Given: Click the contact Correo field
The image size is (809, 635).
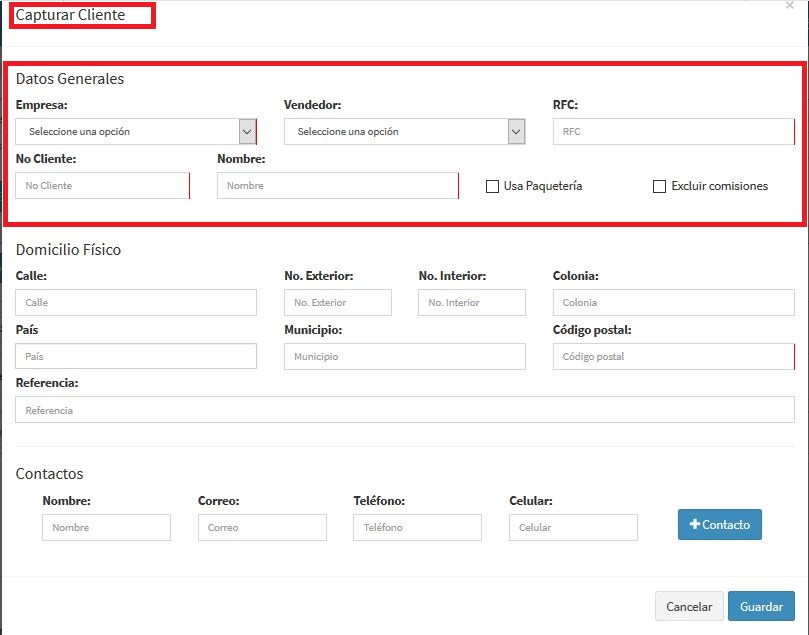Looking at the screenshot, I should [x=262, y=528].
